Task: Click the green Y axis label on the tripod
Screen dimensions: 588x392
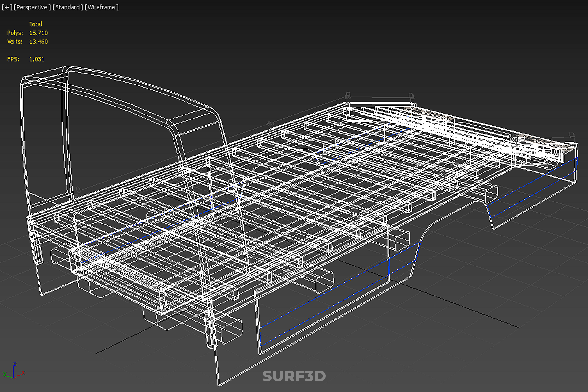Action: point(5,374)
